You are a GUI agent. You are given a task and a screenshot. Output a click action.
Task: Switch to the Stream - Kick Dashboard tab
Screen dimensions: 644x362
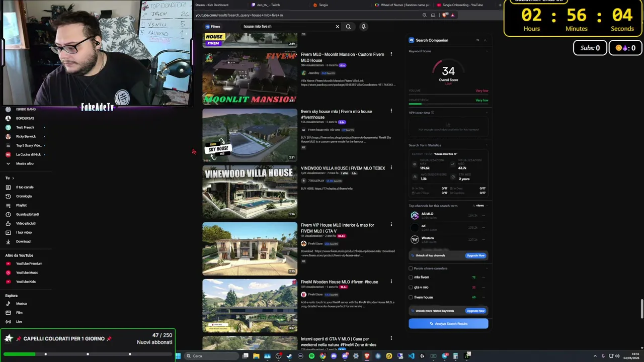tap(211, 5)
